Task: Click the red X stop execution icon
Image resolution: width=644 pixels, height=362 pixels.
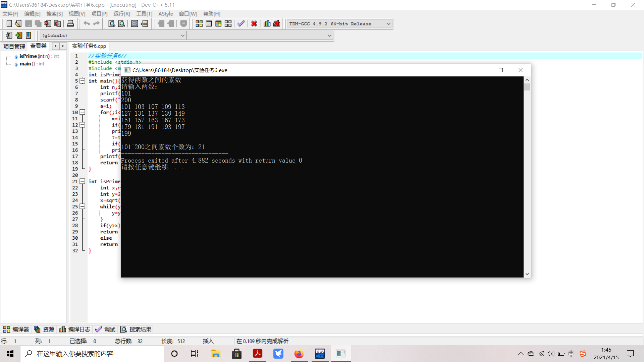Action: click(254, 24)
